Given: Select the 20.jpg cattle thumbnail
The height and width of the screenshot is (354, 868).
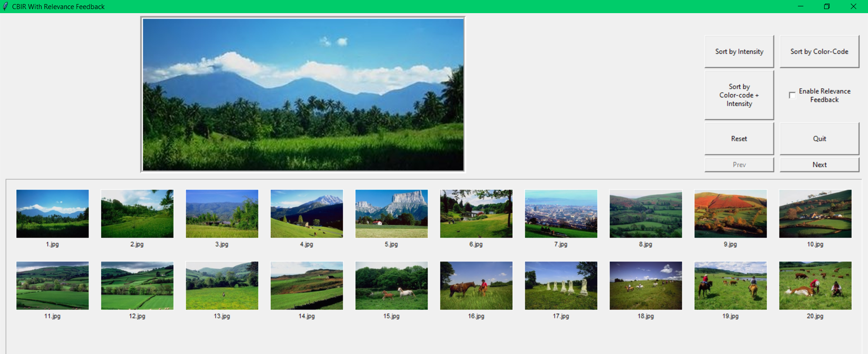Looking at the screenshot, I should click(815, 286).
